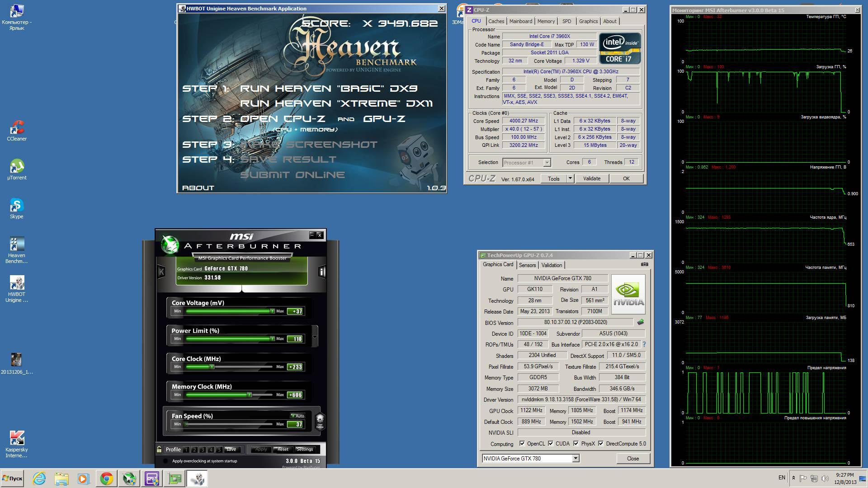Switch to the Sensors tab in GPU-Z
Viewport: 868px width, 488px height.
527,265
